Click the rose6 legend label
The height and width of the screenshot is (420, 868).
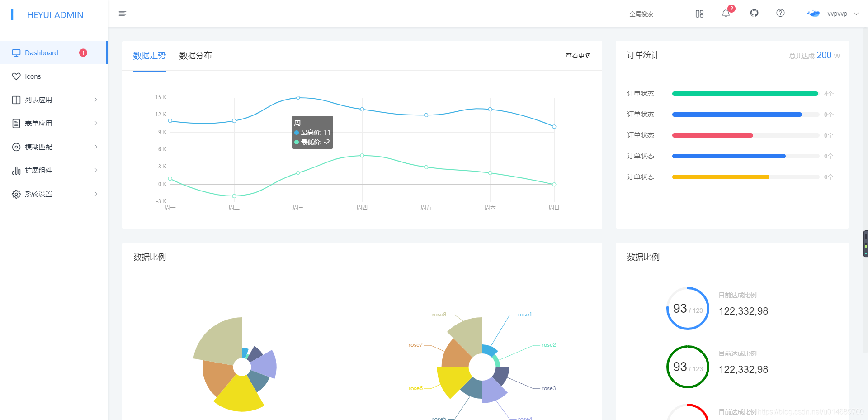pyautogui.click(x=415, y=388)
